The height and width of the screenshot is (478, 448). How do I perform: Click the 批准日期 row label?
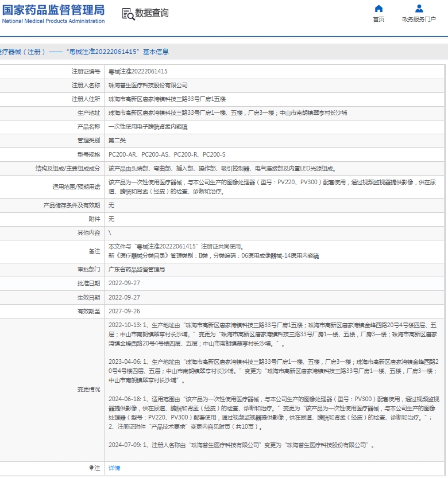click(88, 283)
